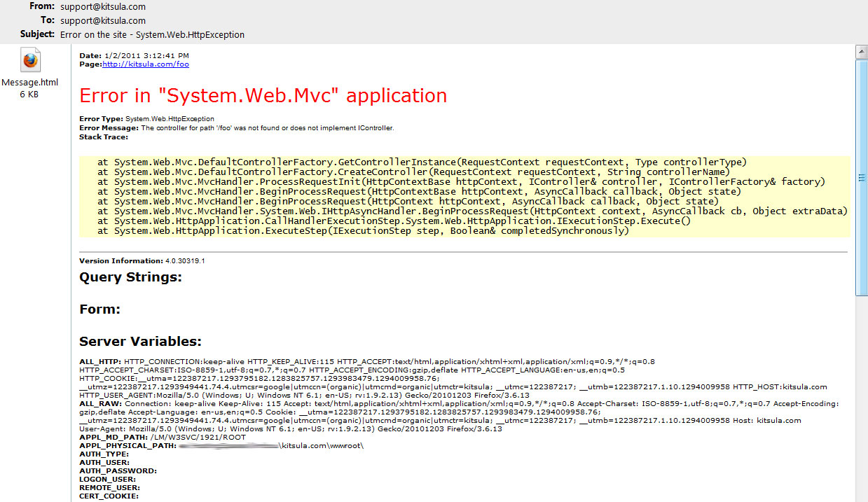868x502 pixels.
Task: Click the AUTH_TYPE variable label
Action: pyautogui.click(x=104, y=454)
